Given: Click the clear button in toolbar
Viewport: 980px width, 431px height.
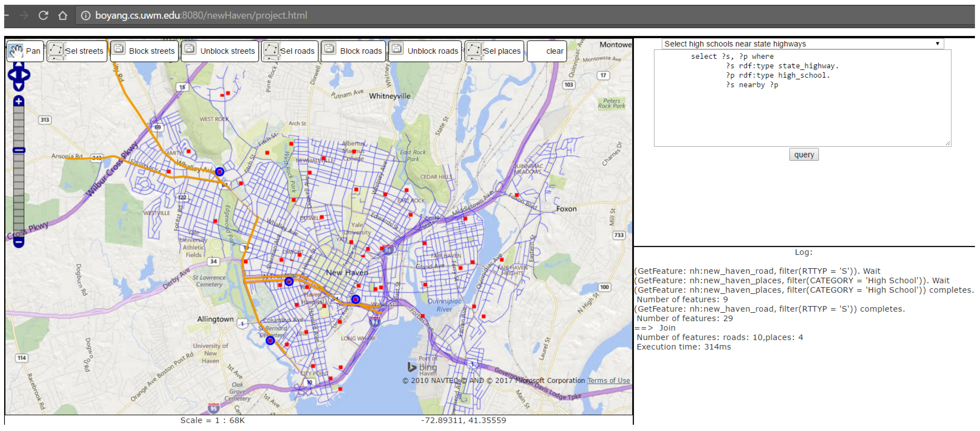Looking at the screenshot, I should (x=547, y=51).
